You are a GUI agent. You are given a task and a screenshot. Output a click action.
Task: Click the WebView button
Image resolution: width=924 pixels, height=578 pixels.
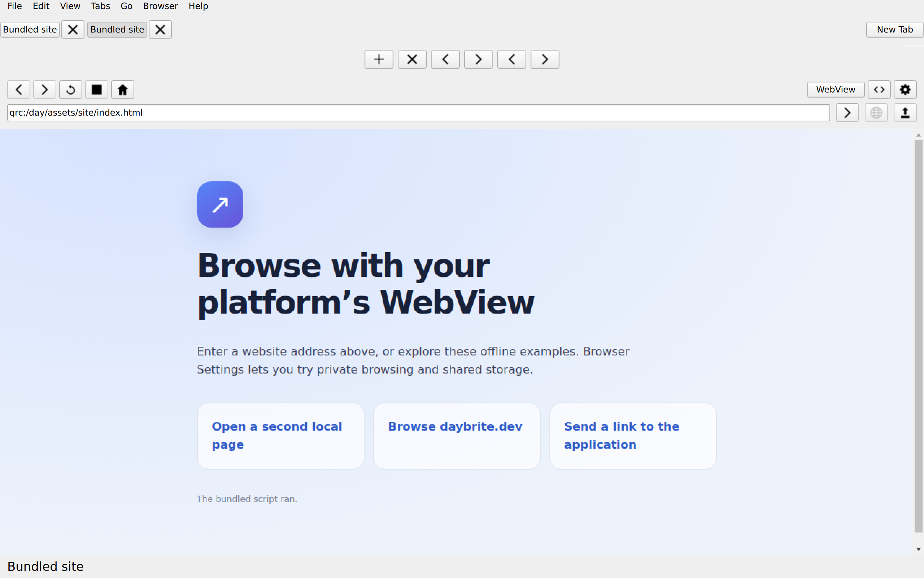(836, 90)
